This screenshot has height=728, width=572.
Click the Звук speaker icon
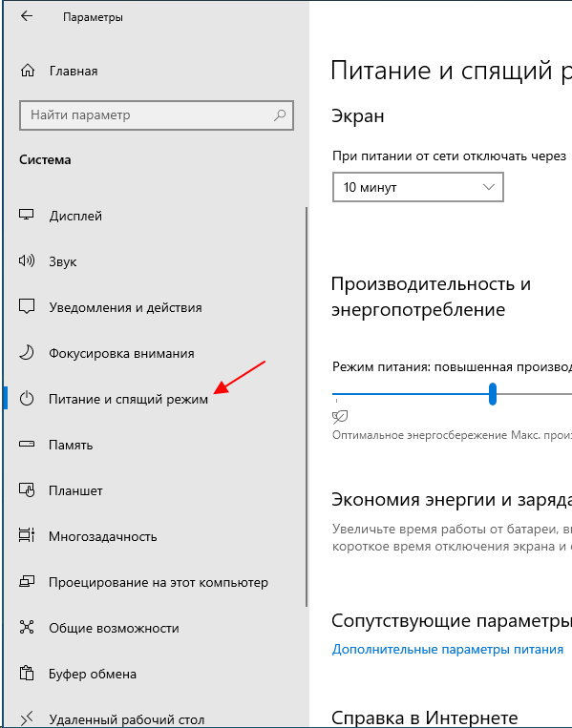27,260
